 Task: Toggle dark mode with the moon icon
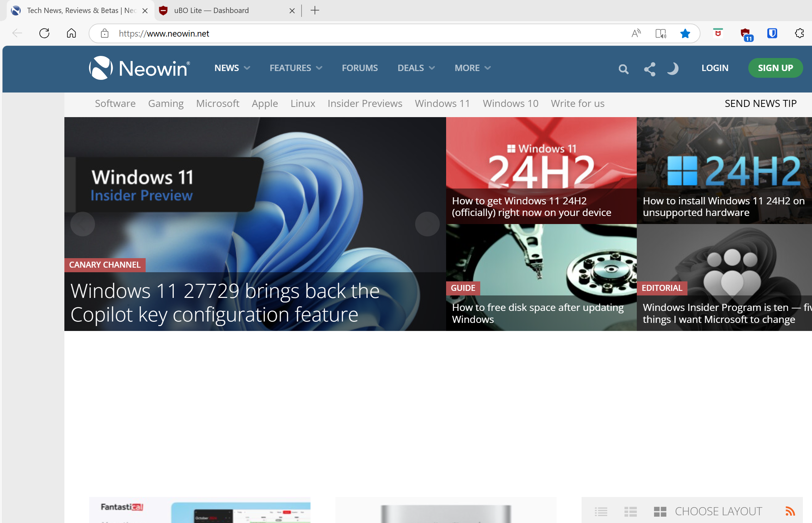tap(673, 69)
